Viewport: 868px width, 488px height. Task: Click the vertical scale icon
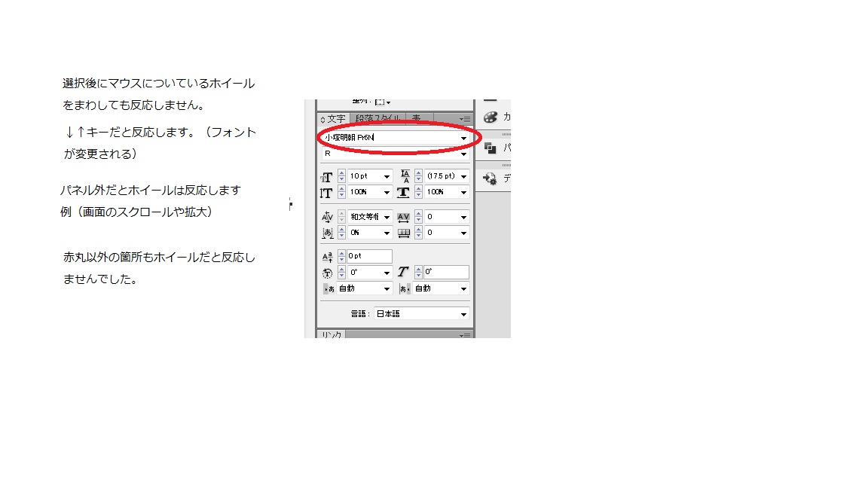coord(326,193)
